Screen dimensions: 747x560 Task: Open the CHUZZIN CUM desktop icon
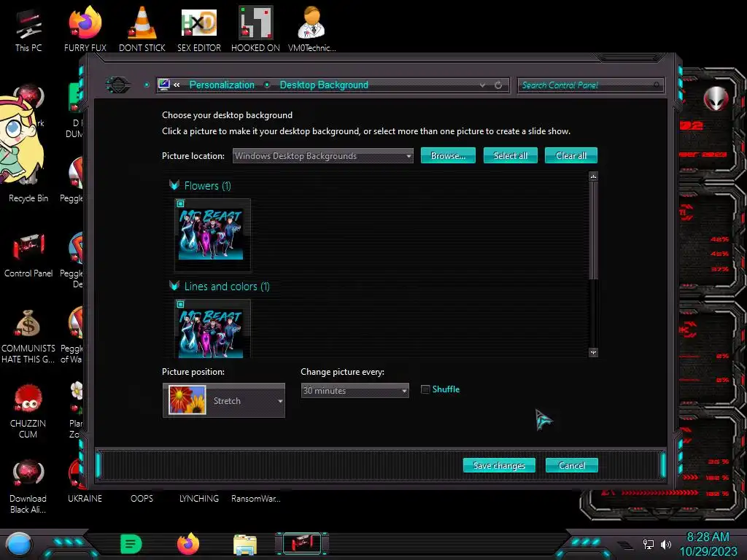(28, 411)
